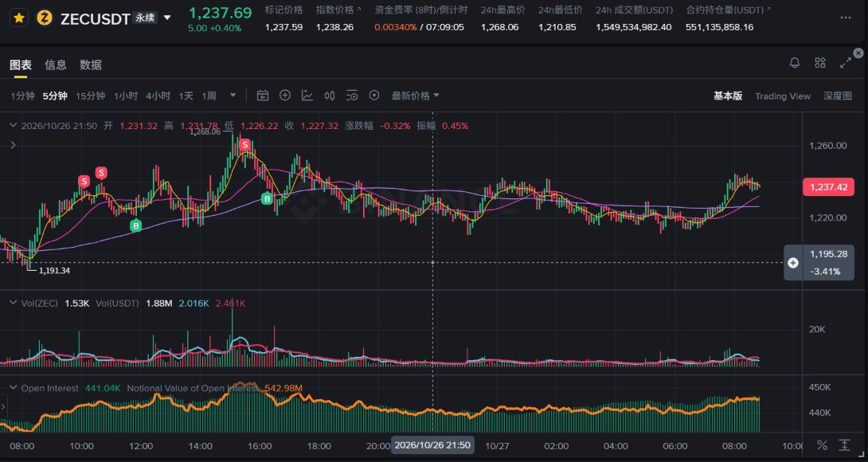Select the 15分钟 timeframe
The image size is (868, 462).
[x=90, y=96]
